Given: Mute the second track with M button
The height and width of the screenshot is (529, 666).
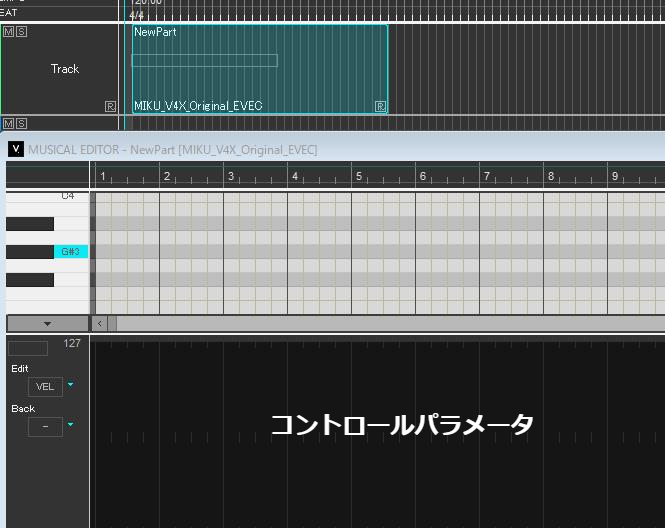Looking at the screenshot, I should 8,124.
